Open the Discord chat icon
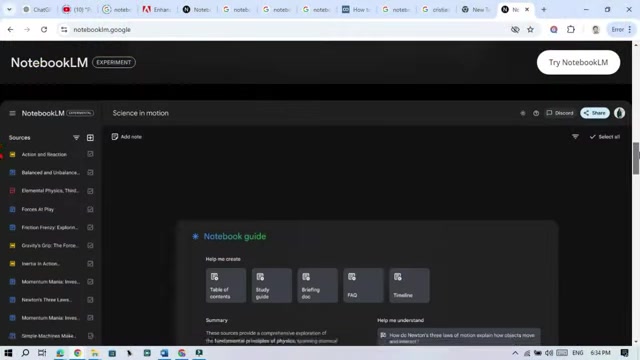 [x=549, y=113]
